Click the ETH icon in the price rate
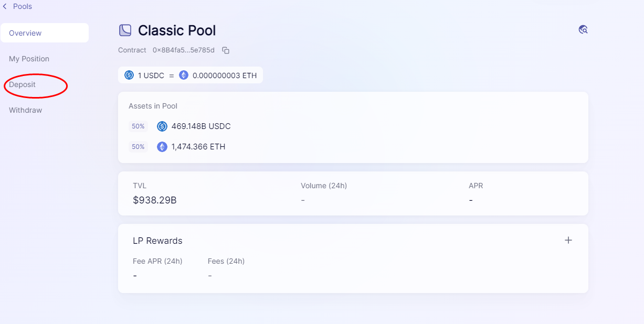Screen dimensions: 644x324 pos(184,75)
